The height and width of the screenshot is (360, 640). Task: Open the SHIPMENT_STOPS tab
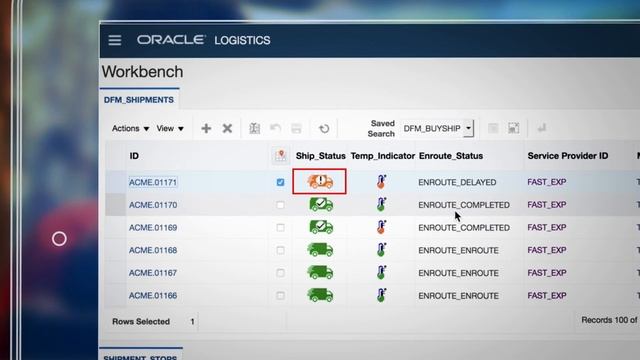[x=140, y=357]
